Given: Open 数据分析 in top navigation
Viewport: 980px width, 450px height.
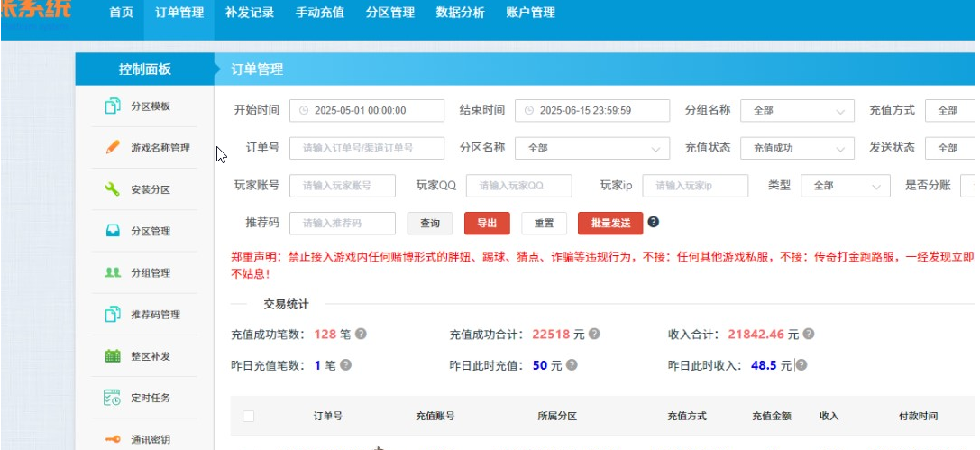Looking at the screenshot, I should pyautogui.click(x=460, y=13).
